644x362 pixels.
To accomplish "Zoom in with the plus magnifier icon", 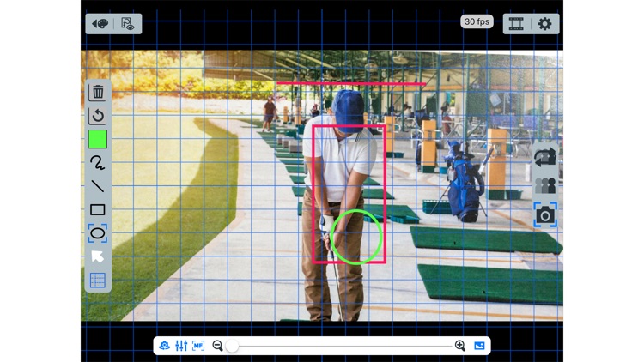I will pyautogui.click(x=460, y=346).
